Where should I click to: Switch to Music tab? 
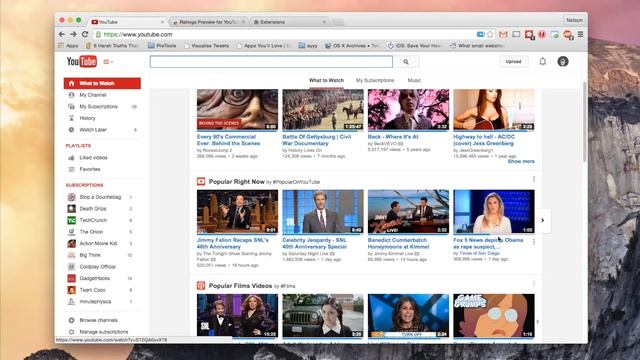coord(414,80)
